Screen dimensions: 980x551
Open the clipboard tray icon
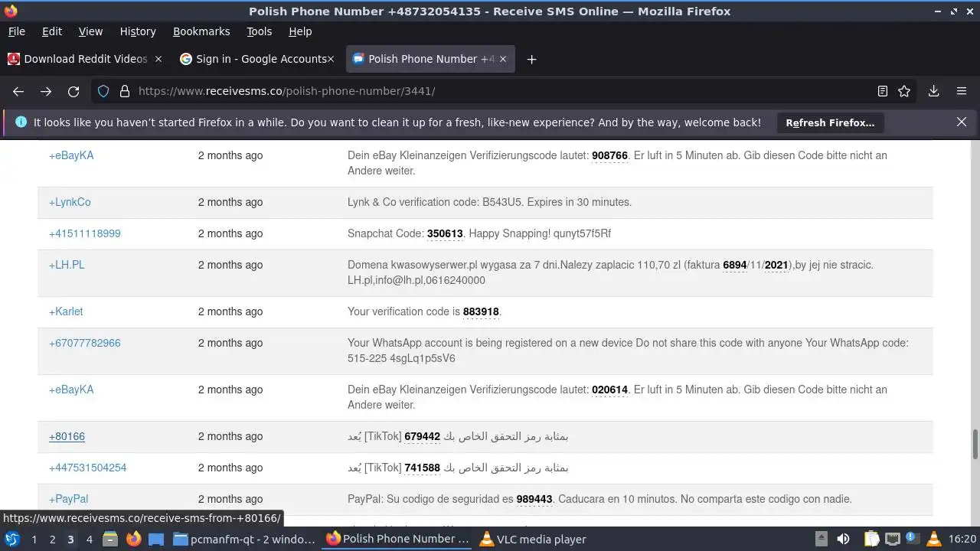click(871, 539)
